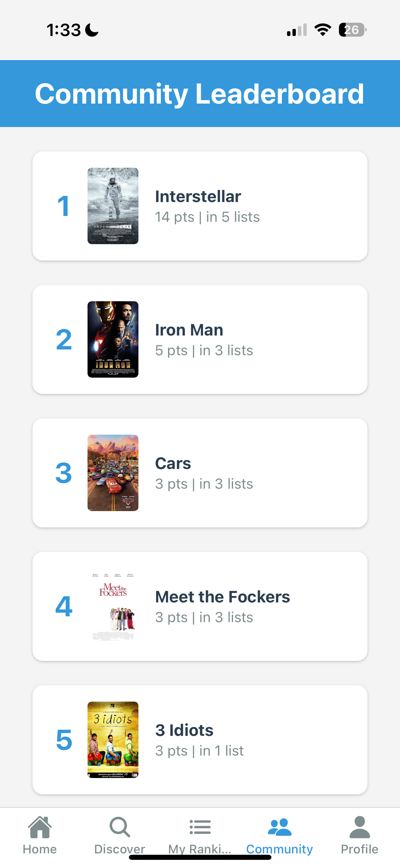Open Discover via the magnifier icon
This screenshot has width=400, height=868.
click(120, 827)
